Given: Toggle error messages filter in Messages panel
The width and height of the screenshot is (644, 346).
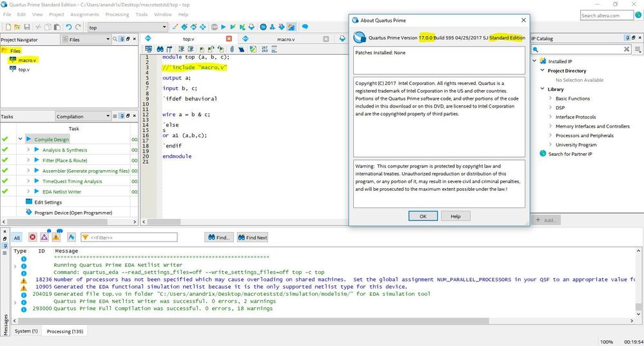Looking at the screenshot, I should (33, 238).
